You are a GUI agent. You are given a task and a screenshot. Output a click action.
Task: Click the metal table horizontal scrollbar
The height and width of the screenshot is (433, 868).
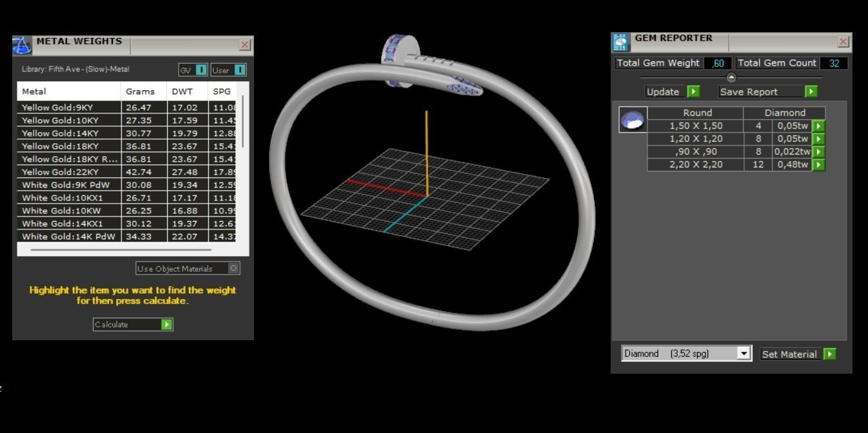(x=121, y=249)
